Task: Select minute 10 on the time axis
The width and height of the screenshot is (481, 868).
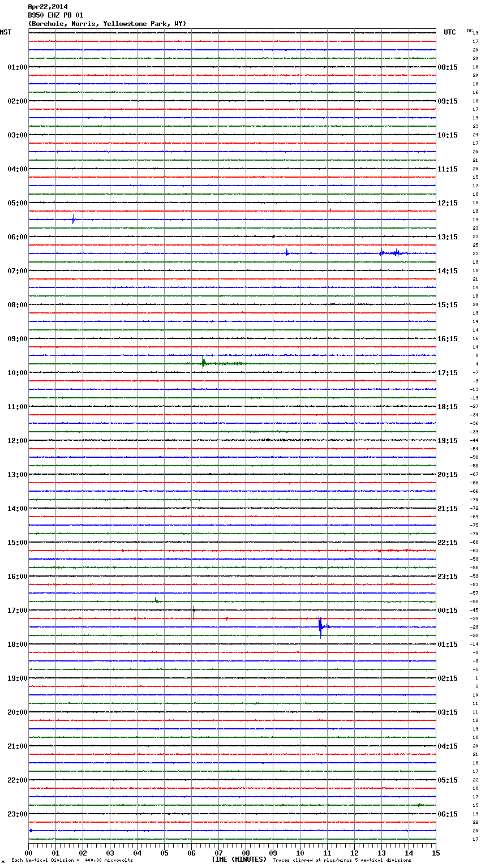Action: 300,853
